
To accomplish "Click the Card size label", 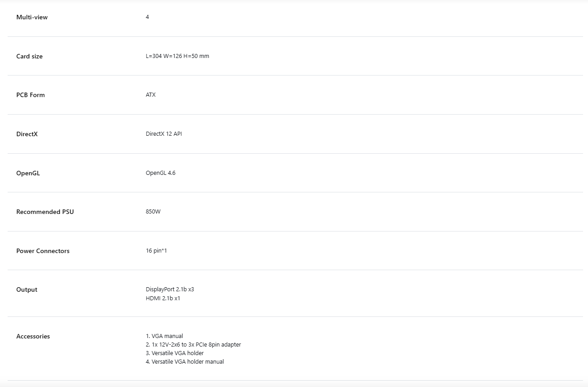I will click(x=30, y=56).
